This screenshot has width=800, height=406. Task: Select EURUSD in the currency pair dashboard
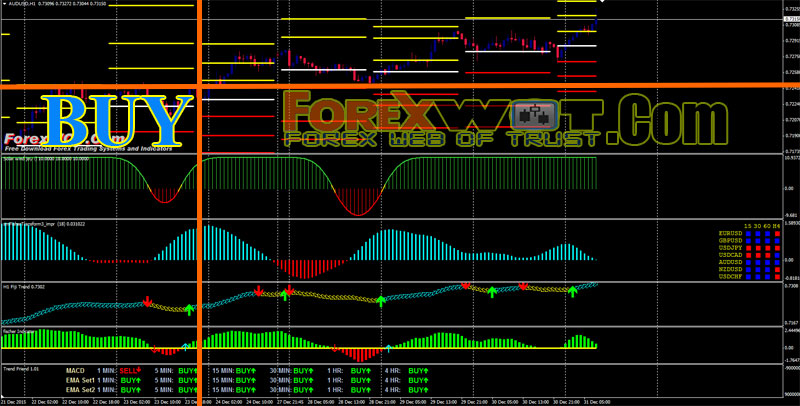731,233
